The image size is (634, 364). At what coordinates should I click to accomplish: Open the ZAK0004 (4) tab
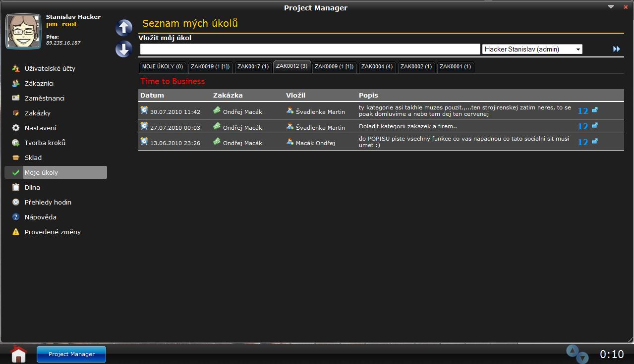377,67
